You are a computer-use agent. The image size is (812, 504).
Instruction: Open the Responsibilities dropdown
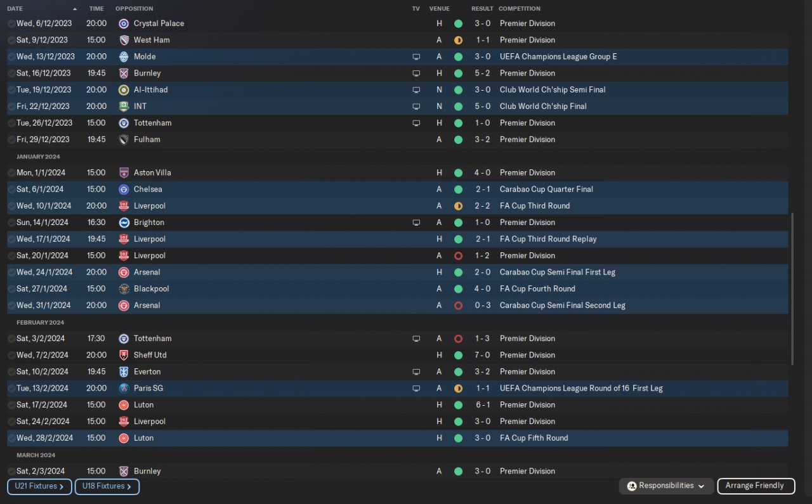click(x=666, y=486)
